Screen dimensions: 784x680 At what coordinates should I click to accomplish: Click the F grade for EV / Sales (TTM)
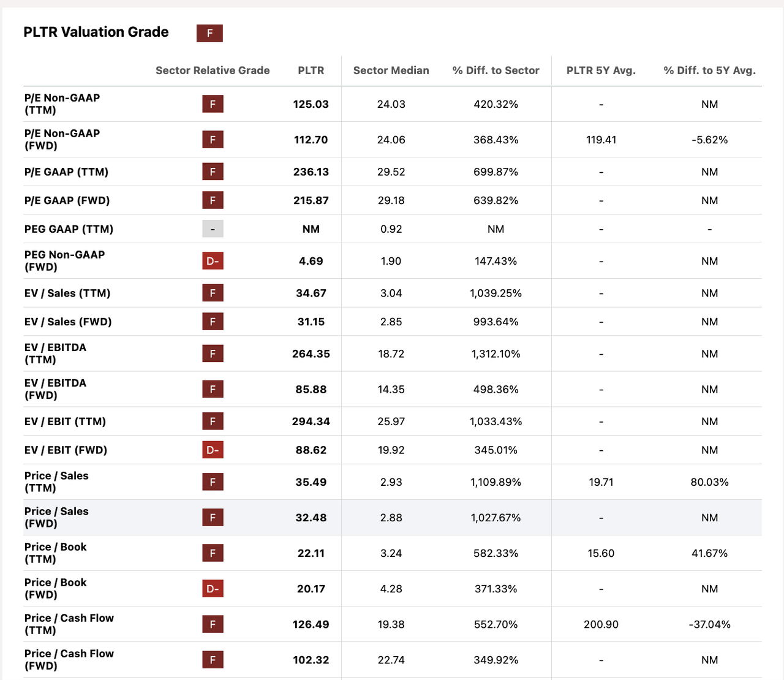click(213, 293)
